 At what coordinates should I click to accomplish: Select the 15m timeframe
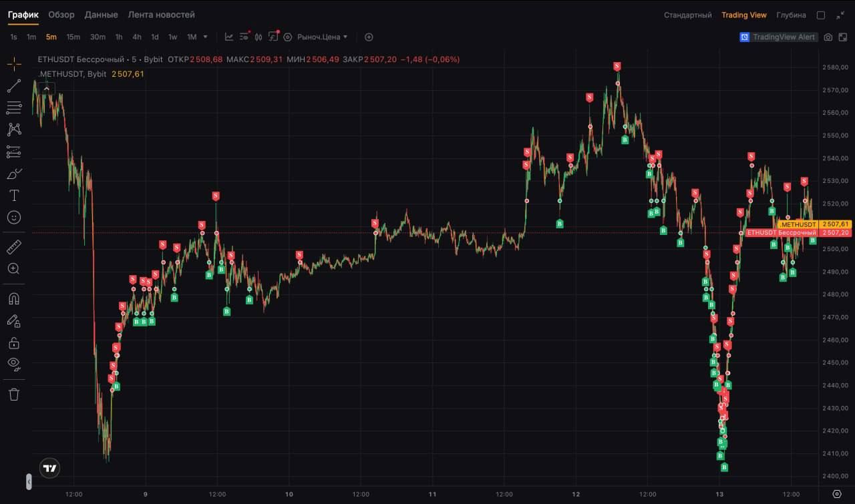73,37
